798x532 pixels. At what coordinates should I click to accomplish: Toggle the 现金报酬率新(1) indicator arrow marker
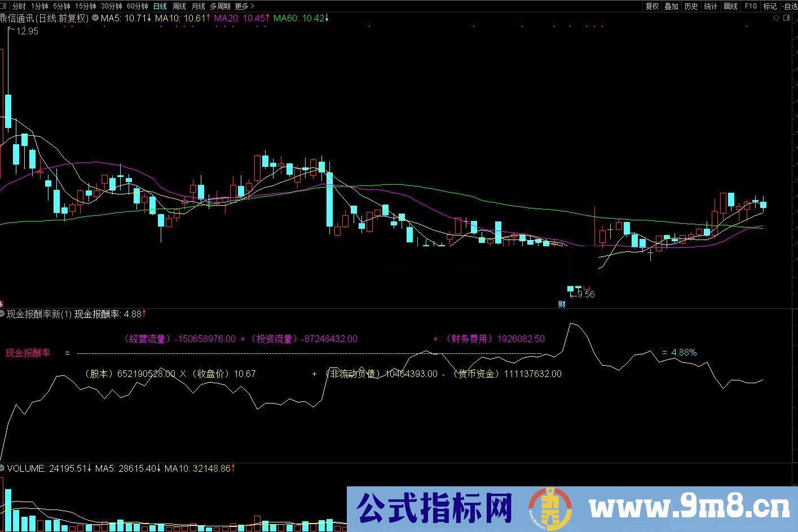pos(144,314)
